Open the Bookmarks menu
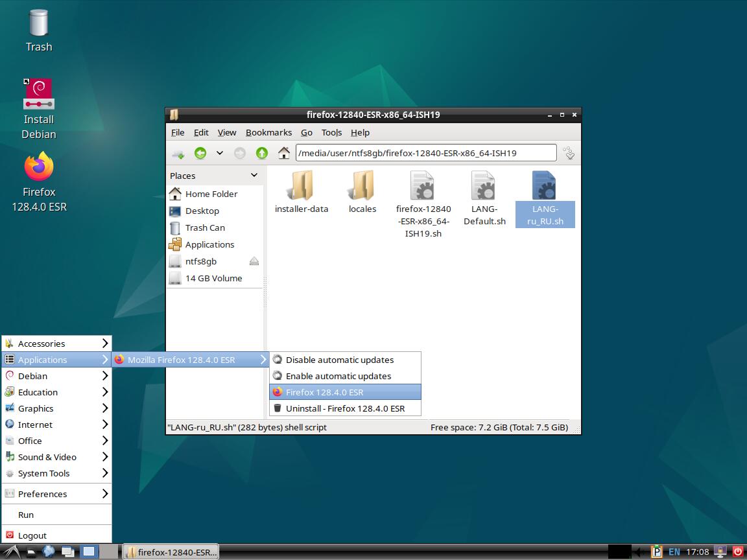Screen dimensions: 747x560 (268, 133)
